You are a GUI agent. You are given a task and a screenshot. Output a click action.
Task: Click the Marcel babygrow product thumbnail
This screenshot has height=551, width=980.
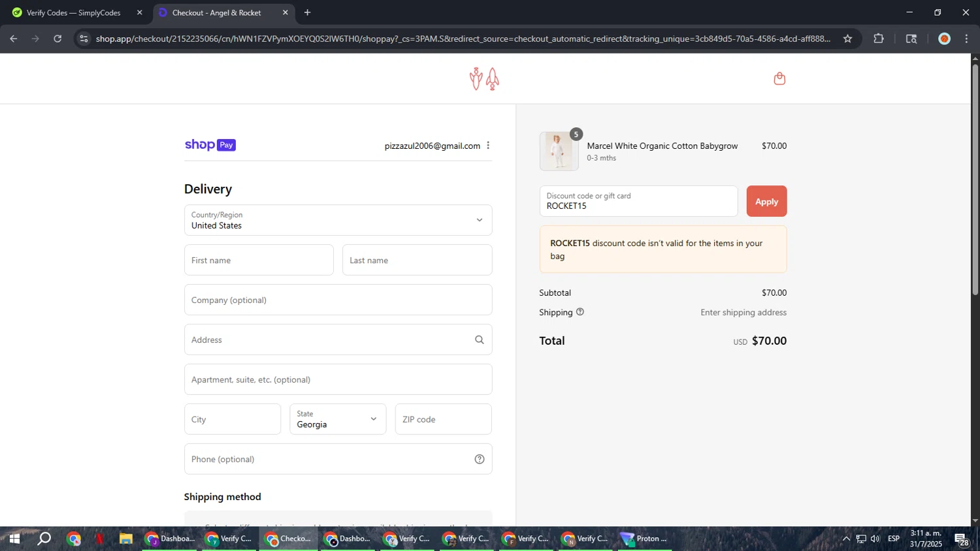click(x=559, y=151)
